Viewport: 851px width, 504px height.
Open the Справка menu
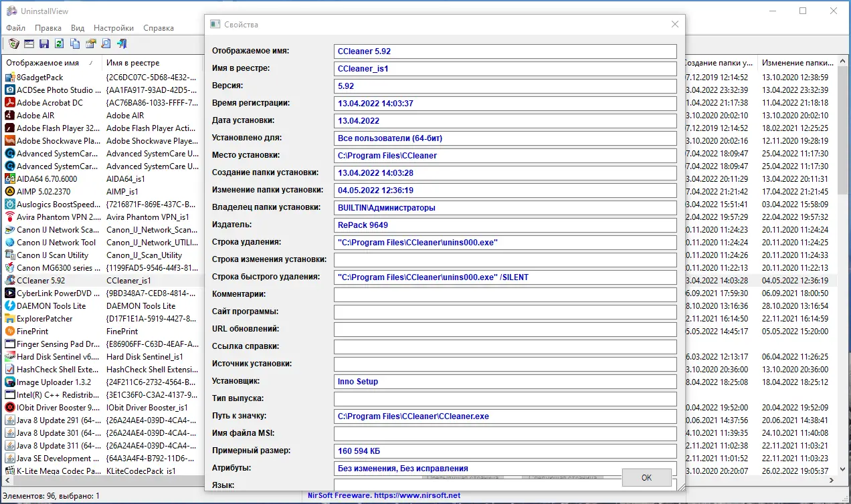point(159,28)
